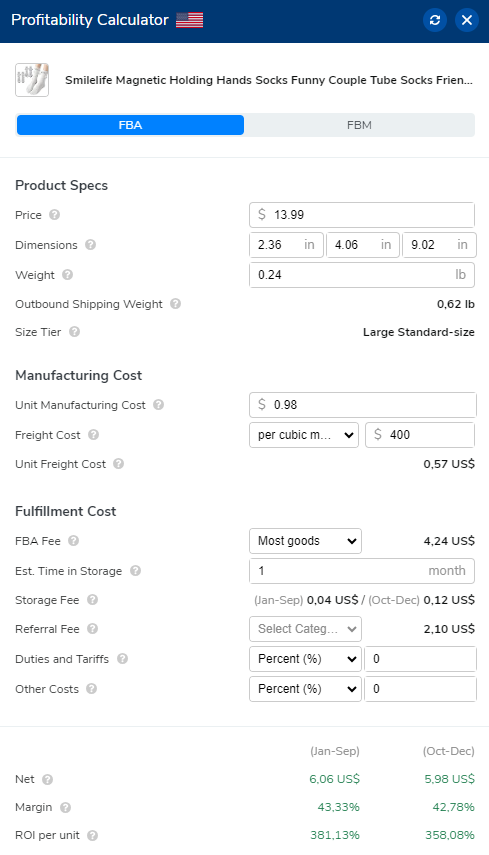Click the Est. Time in Storage month field

tap(361, 571)
